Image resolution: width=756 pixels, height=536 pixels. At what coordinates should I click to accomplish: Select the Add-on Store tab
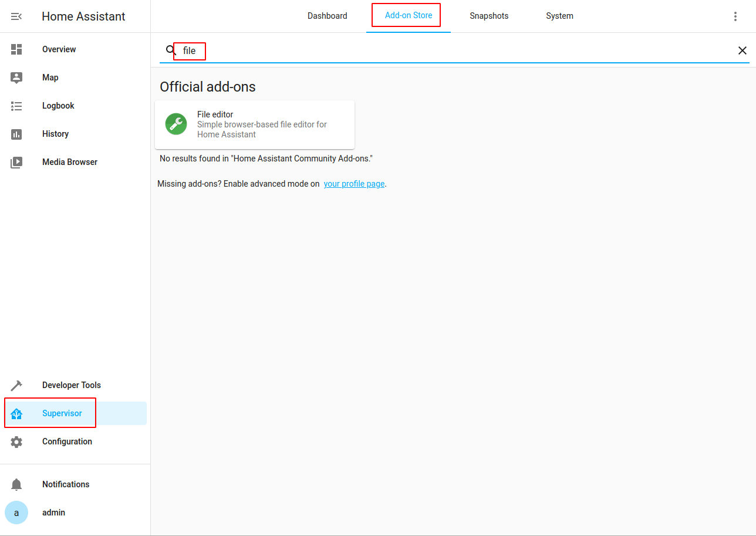coord(409,16)
